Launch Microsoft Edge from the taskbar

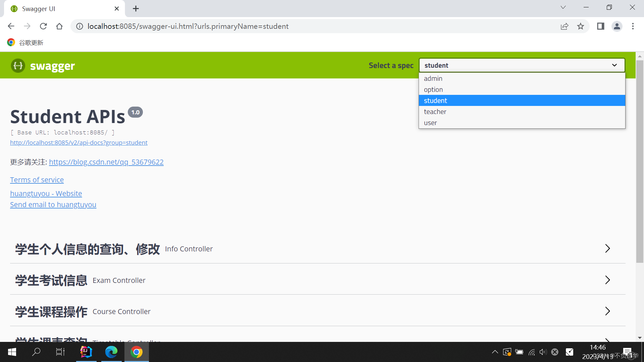(x=111, y=352)
